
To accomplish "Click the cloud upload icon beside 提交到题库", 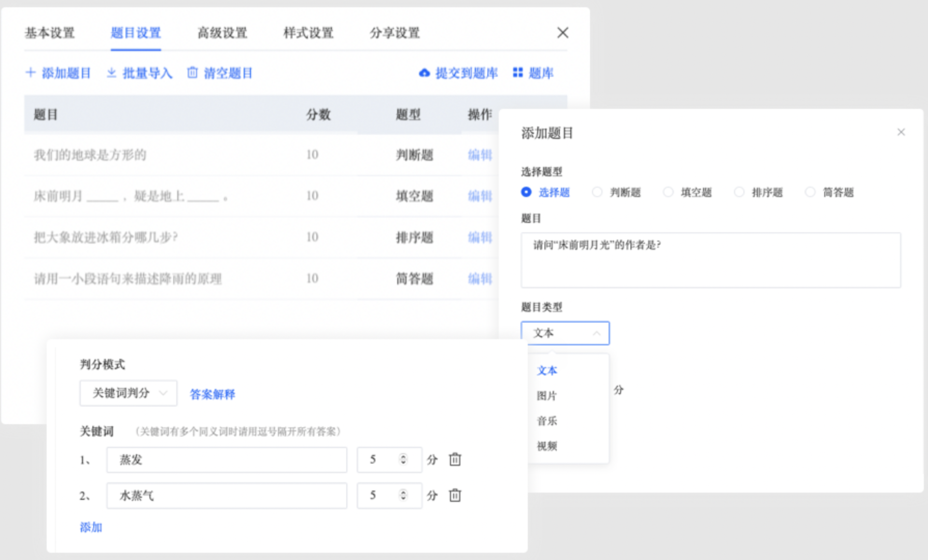I will click(x=425, y=73).
